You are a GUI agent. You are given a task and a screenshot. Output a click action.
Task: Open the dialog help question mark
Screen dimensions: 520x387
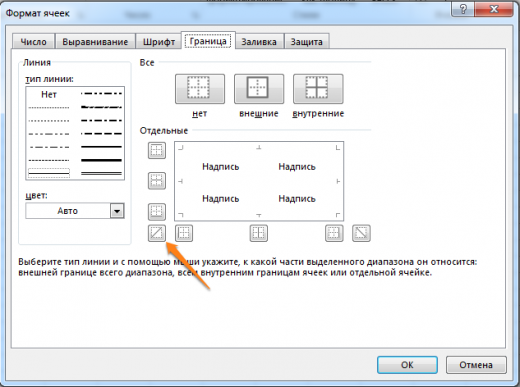[463, 9]
